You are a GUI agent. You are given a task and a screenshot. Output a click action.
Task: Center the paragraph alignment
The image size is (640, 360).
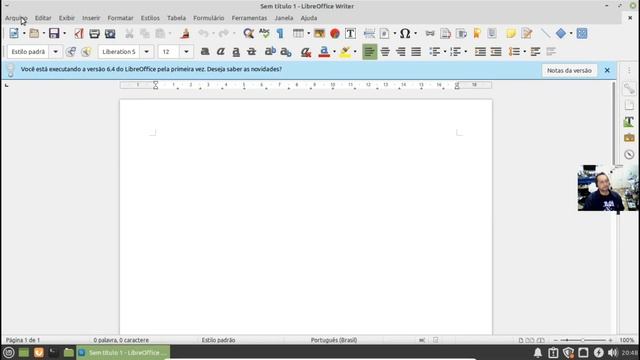385,52
